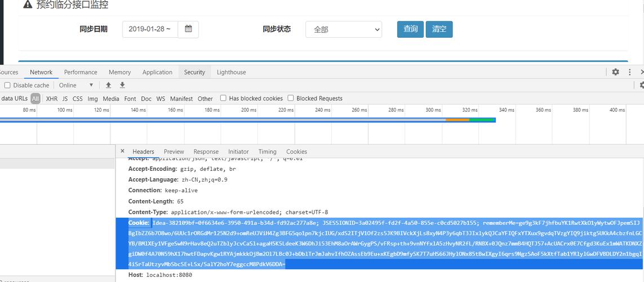Filter requests by Doc
The width and height of the screenshot is (644, 282).
tap(146, 99)
